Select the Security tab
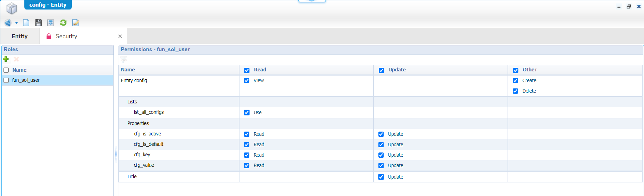This screenshot has height=196, width=644. point(66,37)
